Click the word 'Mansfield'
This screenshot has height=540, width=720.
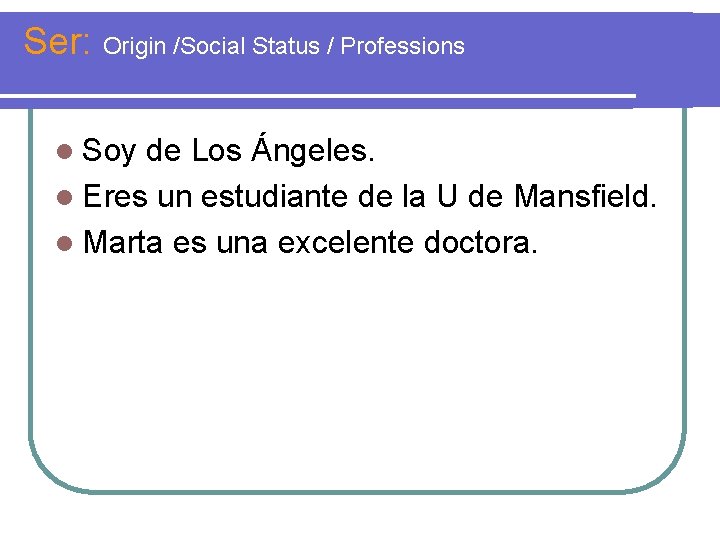click(x=585, y=197)
